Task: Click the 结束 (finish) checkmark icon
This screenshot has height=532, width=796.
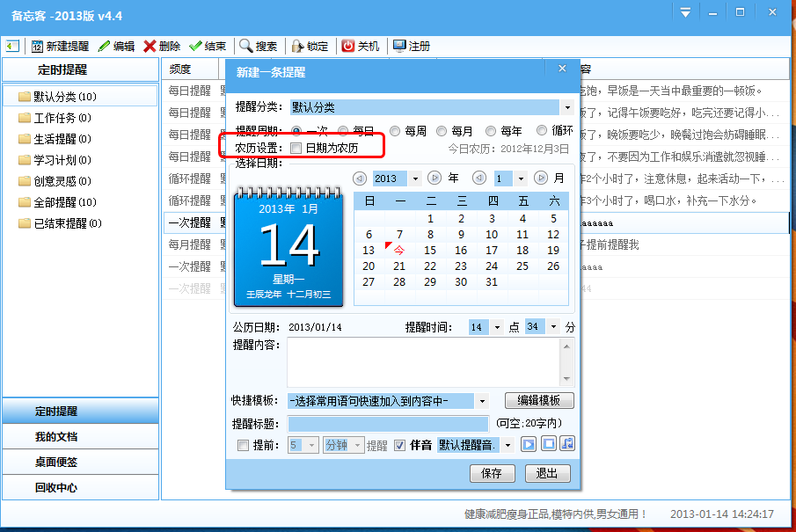Action: [194, 46]
